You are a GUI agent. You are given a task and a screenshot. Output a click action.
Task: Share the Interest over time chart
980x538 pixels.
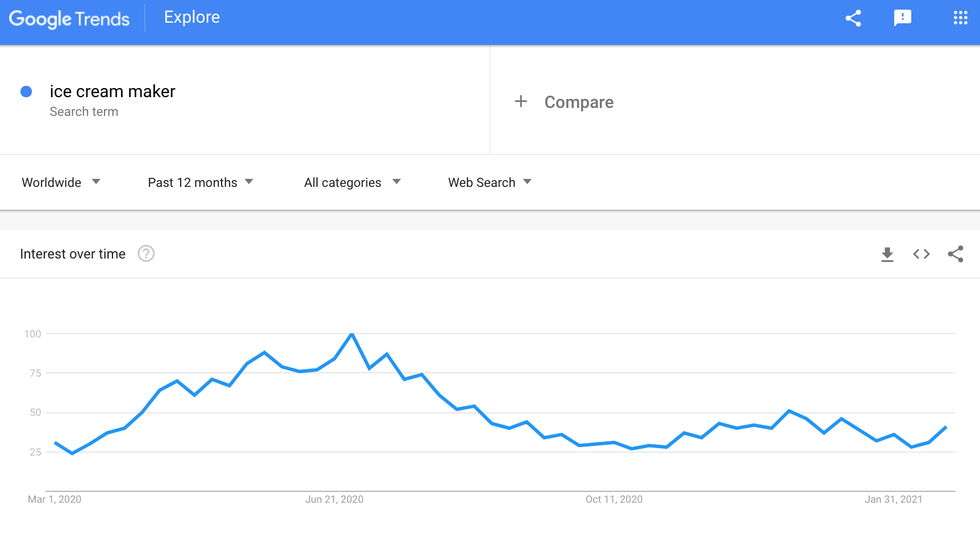point(956,254)
